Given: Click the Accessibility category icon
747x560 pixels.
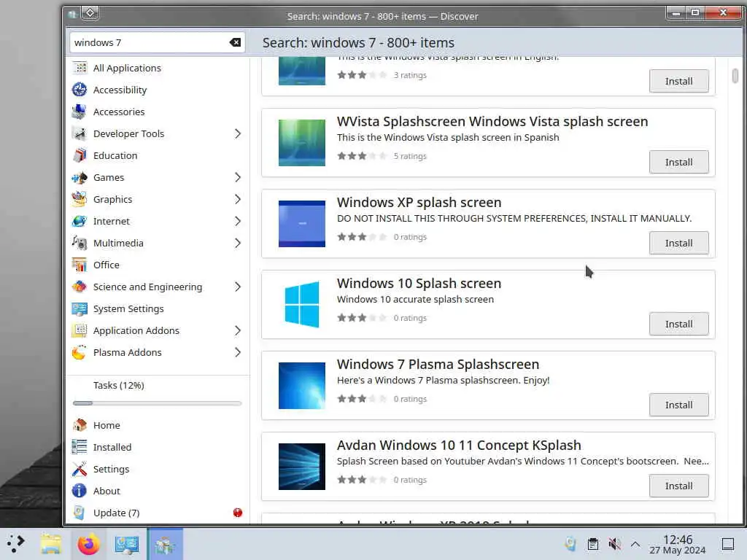Looking at the screenshot, I should (x=80, y=90).
